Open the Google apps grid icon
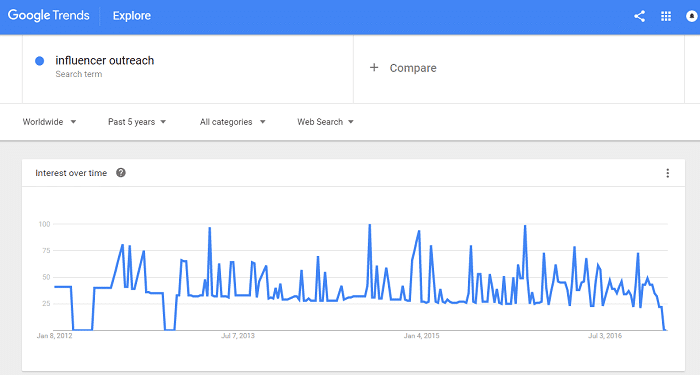Viewport: 700px width, 375px height. coord(666,17)
